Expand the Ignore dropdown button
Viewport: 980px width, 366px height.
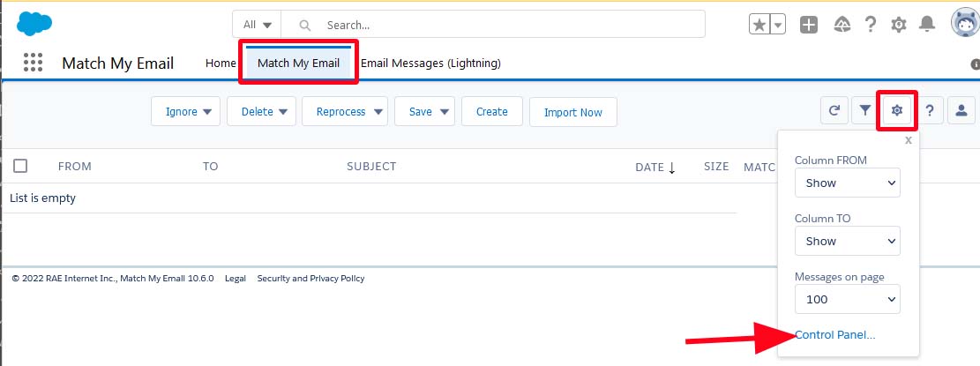(187, 112)
